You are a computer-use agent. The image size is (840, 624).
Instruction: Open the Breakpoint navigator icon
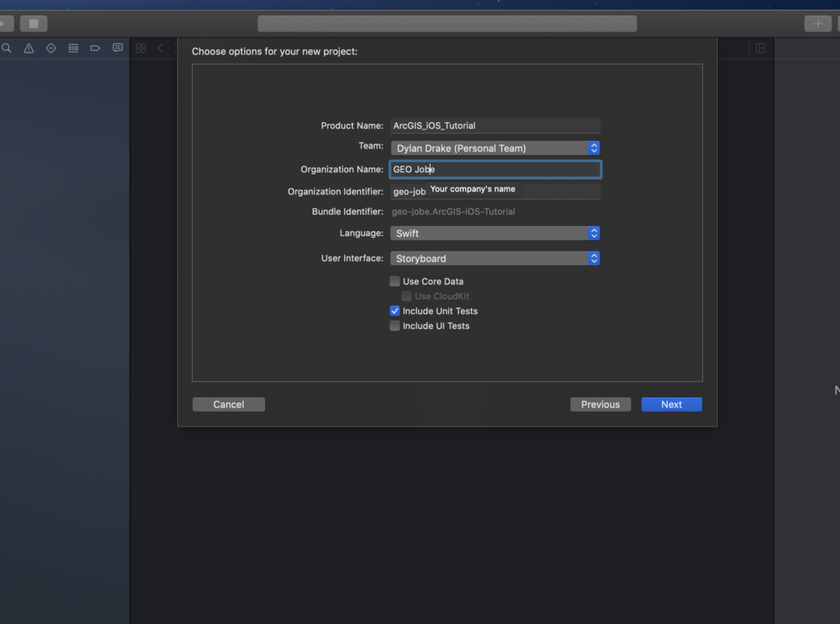click(95, 48)
